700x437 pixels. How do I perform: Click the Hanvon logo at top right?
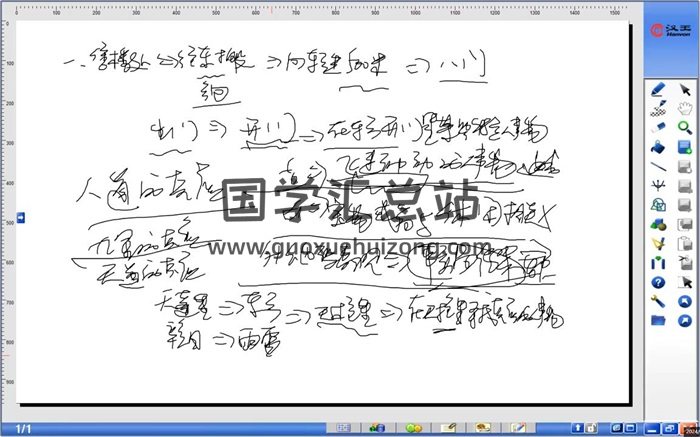pos(671,30)
